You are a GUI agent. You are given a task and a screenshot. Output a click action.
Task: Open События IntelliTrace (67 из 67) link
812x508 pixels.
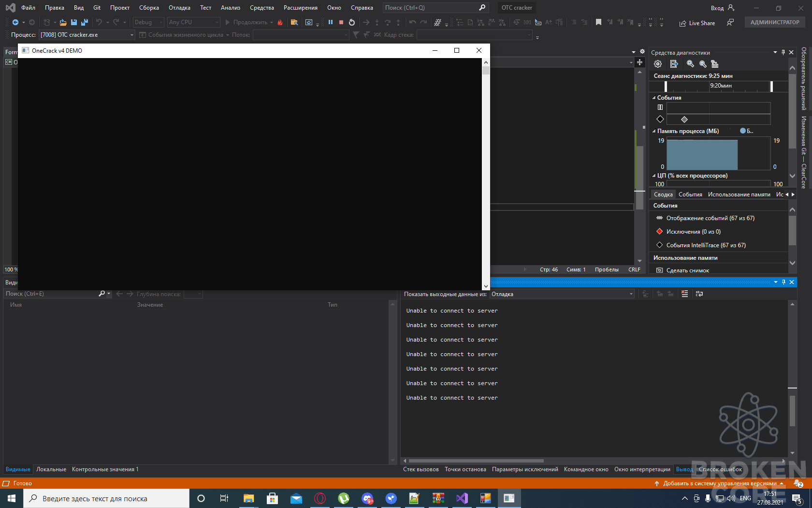pos(706,245)
